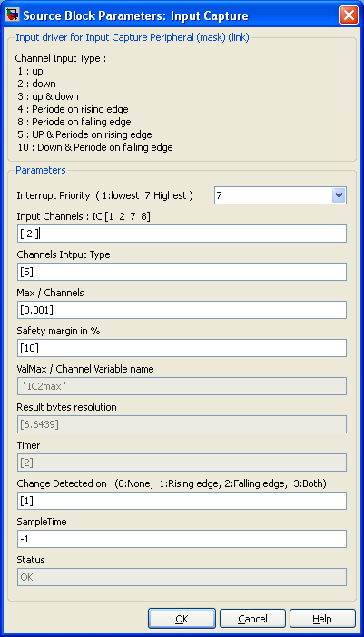This screenshot has height=637, width=364.
Task: Click the Simulink block icon in title bar
Action: tap(13, 15)
